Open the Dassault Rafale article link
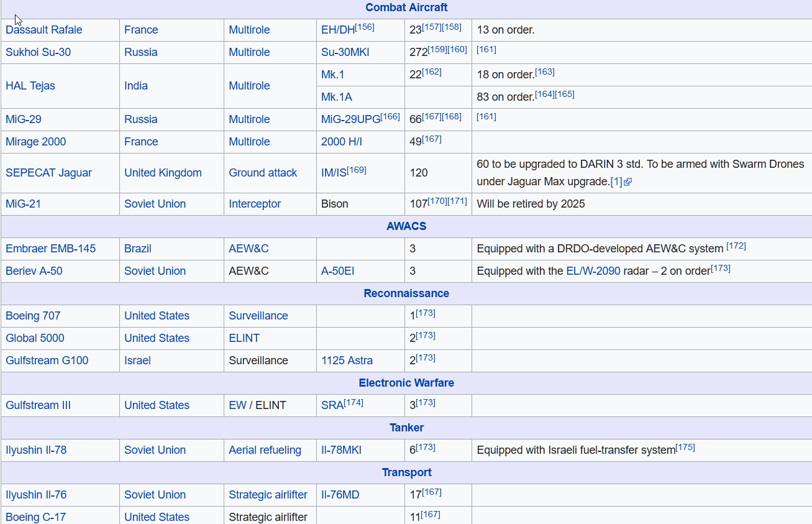This screenshot has height=524, width=812. (x=44, y=30)
